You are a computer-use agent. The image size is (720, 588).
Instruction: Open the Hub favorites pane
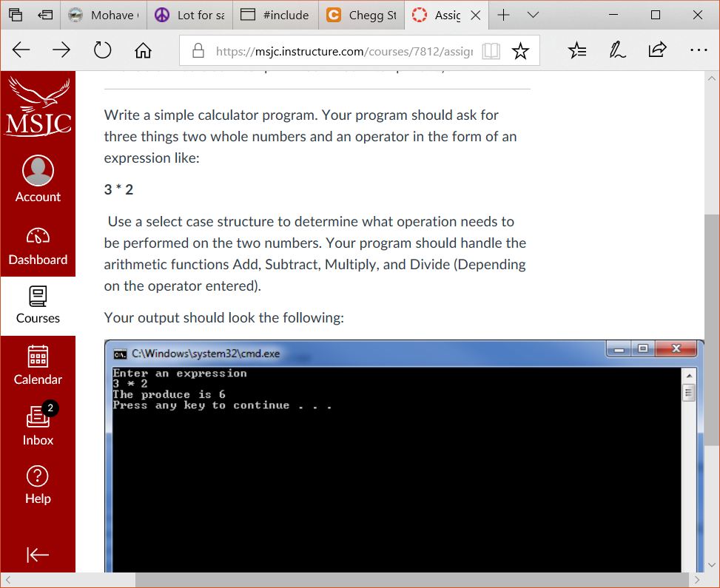[x=576, y=49]
